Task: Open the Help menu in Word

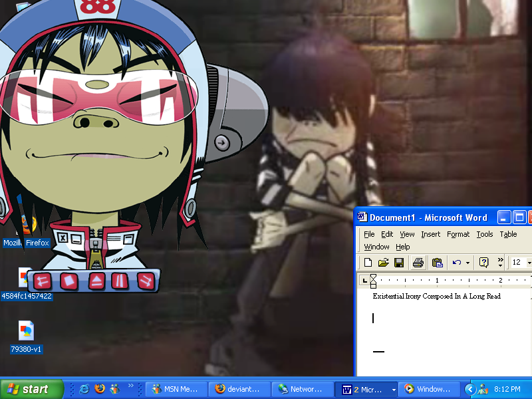Action: [403, 247]
